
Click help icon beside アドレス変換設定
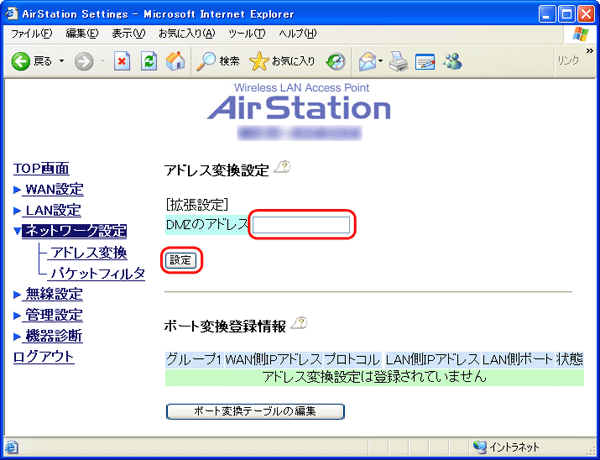pyautogui.click(x=281, y=170)
